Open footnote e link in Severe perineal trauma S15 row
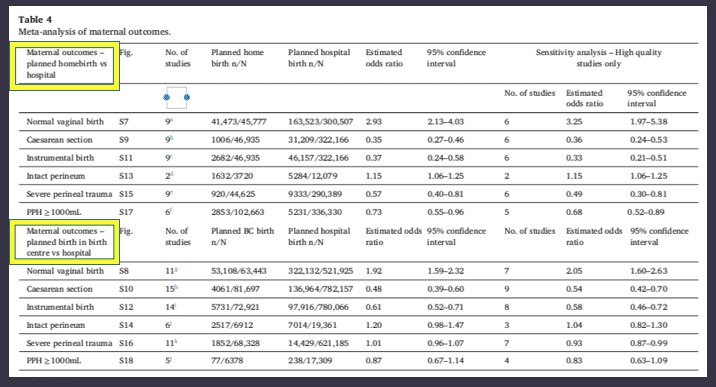 (172, 193)
